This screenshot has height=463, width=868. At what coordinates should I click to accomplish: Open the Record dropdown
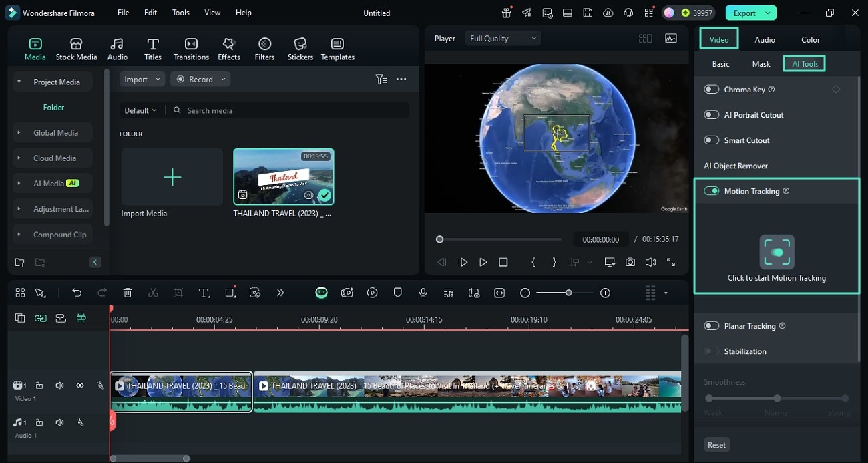click(x=200, y=79)
